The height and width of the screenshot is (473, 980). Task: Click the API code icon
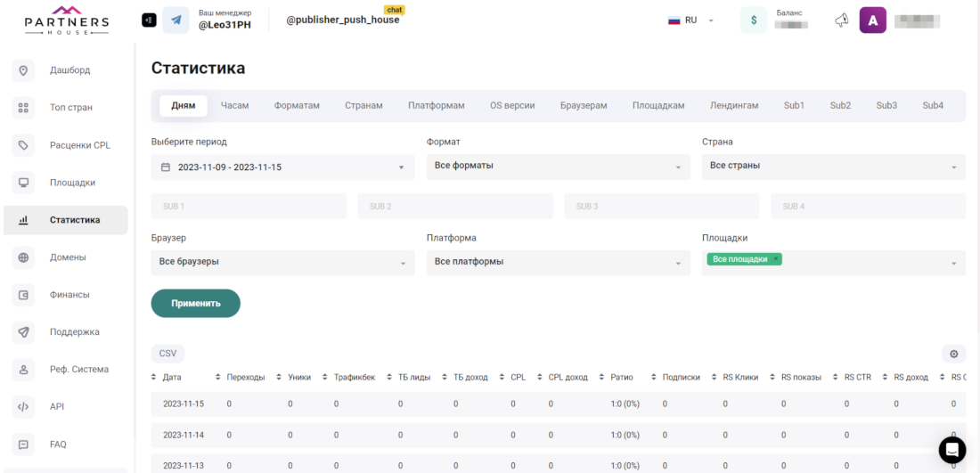[x=24, y=407]
